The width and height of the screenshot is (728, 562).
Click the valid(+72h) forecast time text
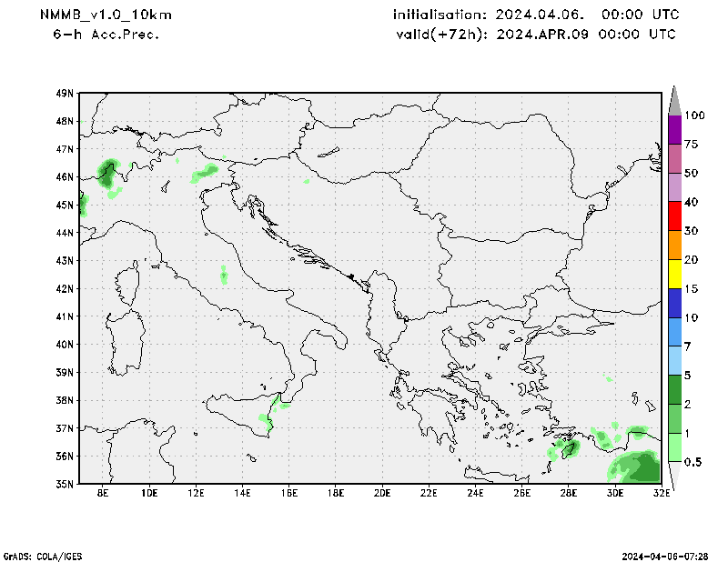tap(535, 34)
